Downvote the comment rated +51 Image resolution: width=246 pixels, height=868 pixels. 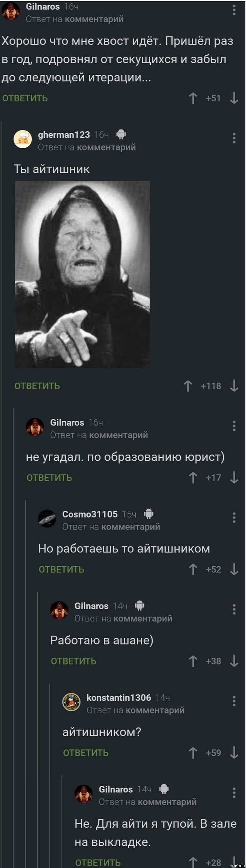[234, 98]
